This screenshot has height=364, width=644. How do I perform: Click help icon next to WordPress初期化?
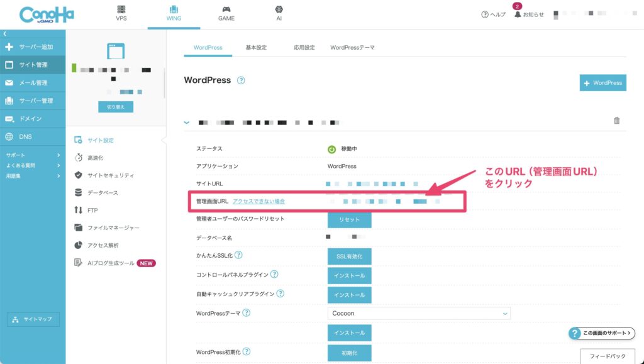247,351
